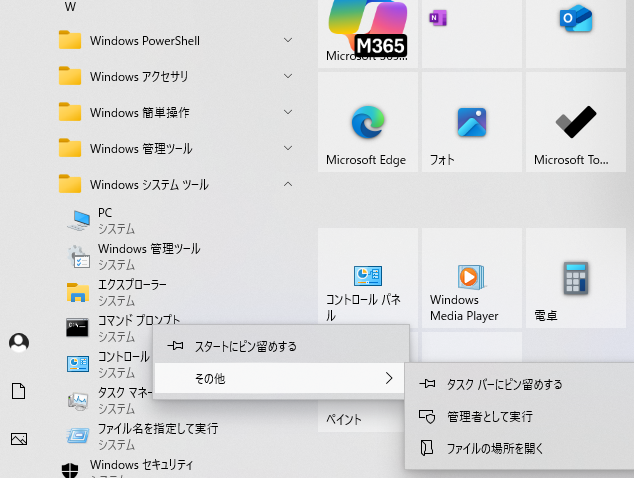Open the 電卓 calculator tile
Image resolution: width=634 pixels, height=478 pixels.
[575, 278]
